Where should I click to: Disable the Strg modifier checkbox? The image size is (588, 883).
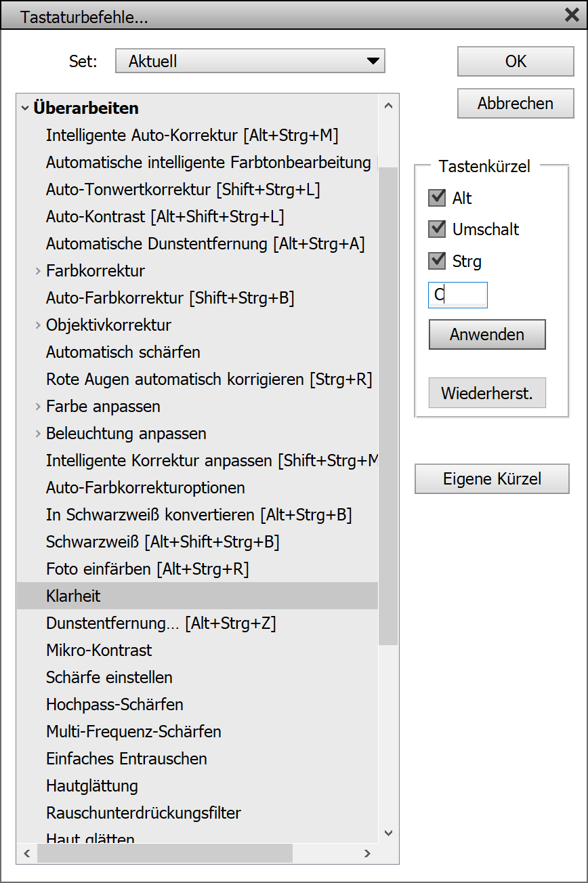437,260
